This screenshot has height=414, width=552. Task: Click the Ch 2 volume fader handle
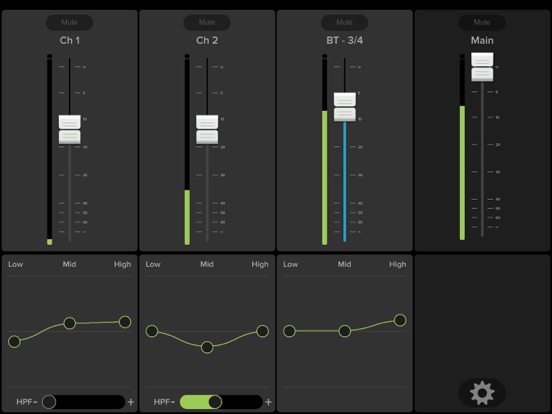(207, 130)
